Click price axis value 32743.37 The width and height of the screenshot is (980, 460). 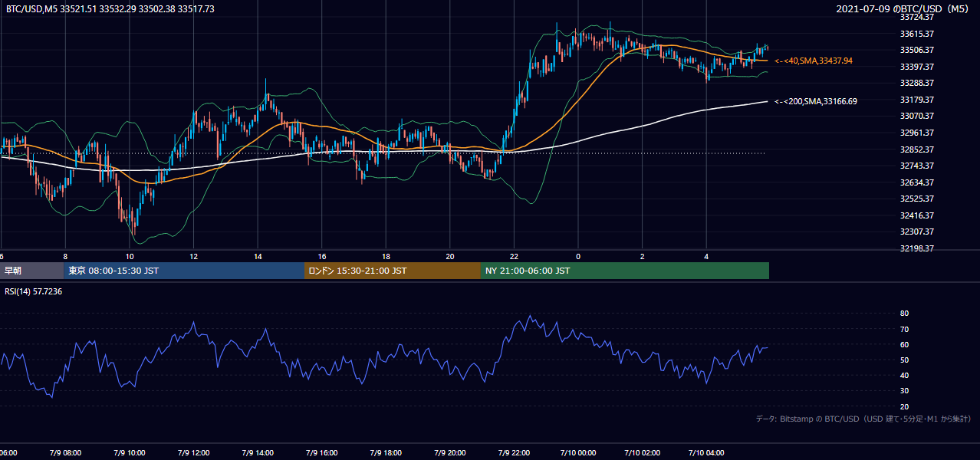pos(916,166)
